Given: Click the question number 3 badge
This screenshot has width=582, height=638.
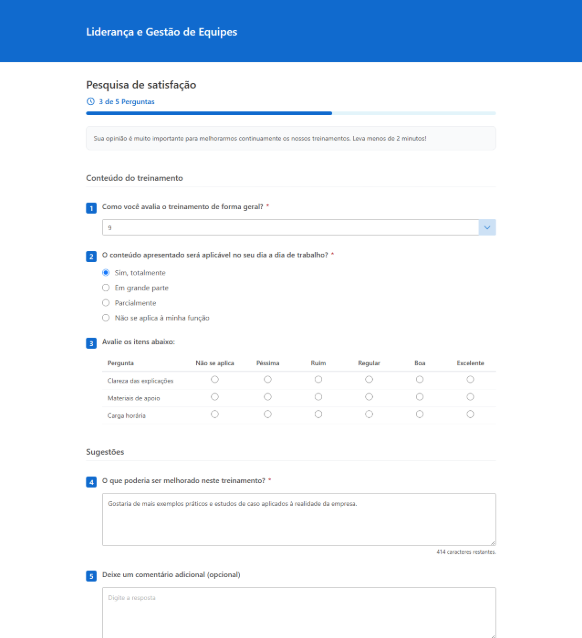Looking at the screenshot, I should coord(91,343).
